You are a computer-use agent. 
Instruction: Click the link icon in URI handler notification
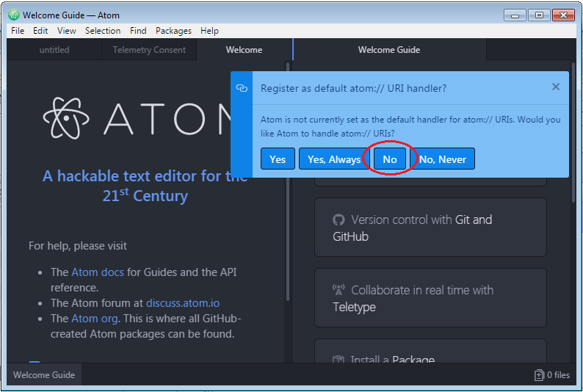pos(242,88)
